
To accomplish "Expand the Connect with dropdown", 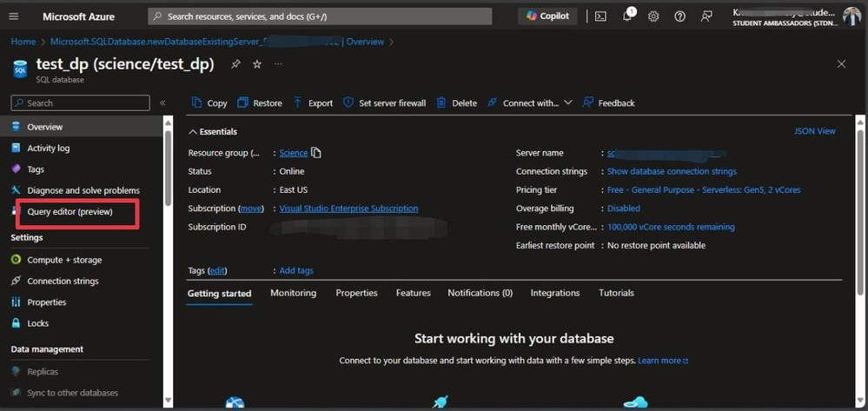I will 530,103.
